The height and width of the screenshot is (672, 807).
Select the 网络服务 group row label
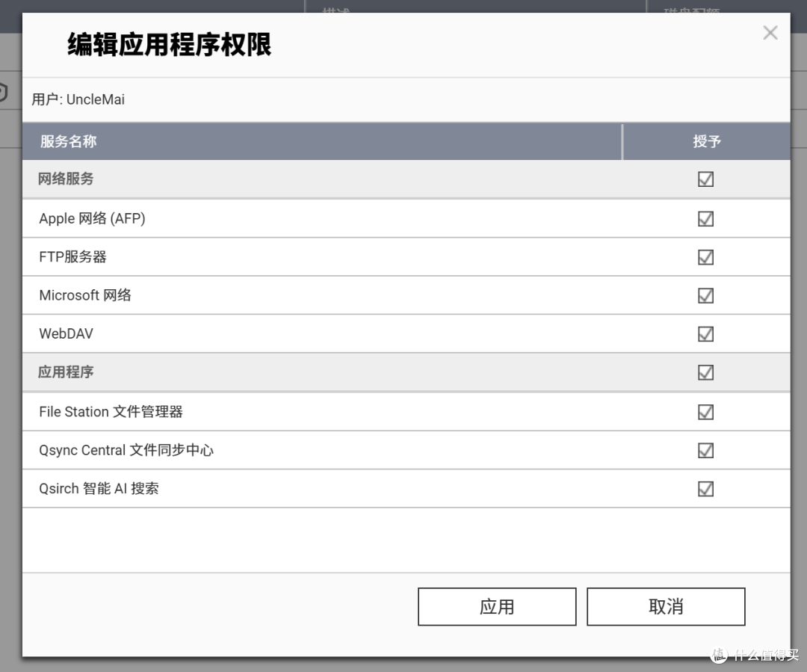(66, 179)
